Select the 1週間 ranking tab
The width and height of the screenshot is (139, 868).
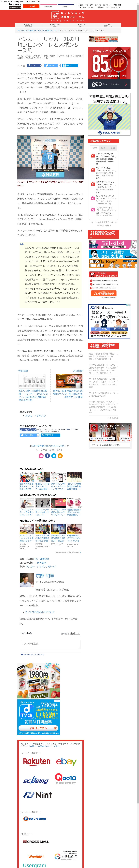click(x=94, y=148)
